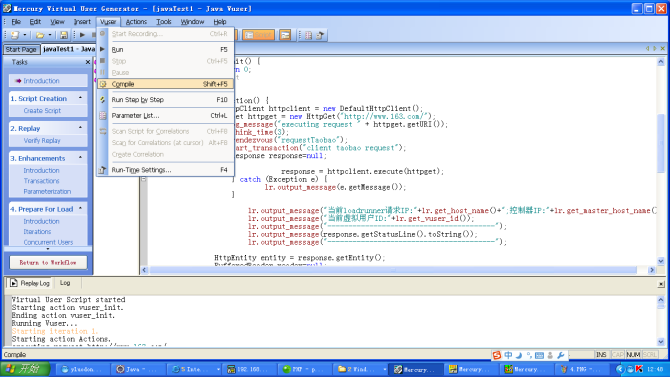
Task: Open the Actions menu
Action: point(136,21)
